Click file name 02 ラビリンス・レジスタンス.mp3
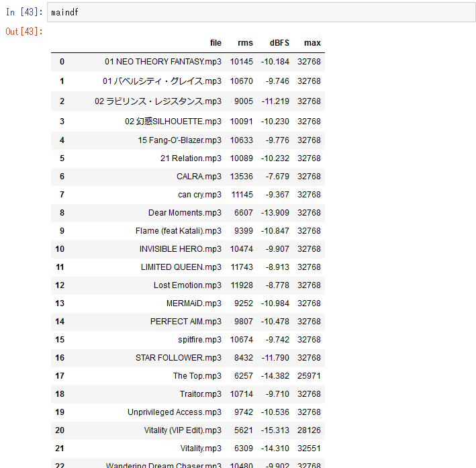 [158, 101]
